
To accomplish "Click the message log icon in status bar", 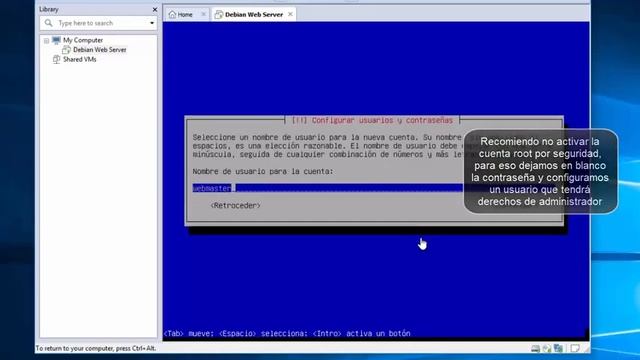I will [575, 349].
